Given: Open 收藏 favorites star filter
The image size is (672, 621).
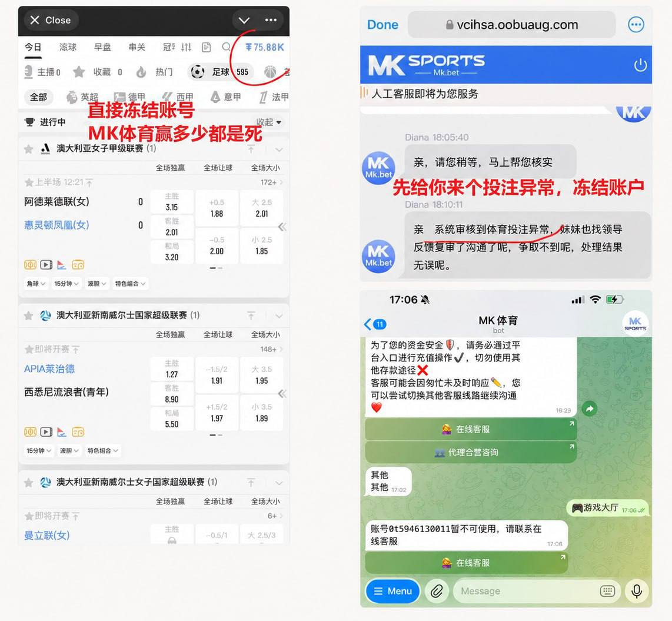Looking at the screenshot, I should tap(98, 72).
